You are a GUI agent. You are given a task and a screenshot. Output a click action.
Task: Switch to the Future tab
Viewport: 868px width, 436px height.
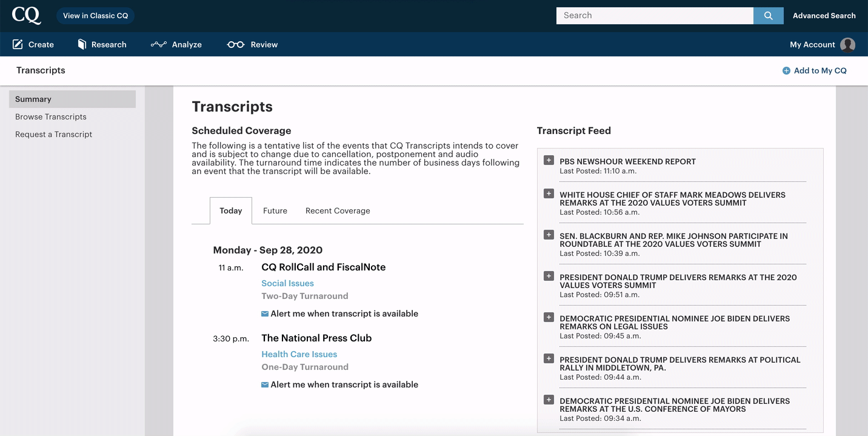[x=275, y=210]
